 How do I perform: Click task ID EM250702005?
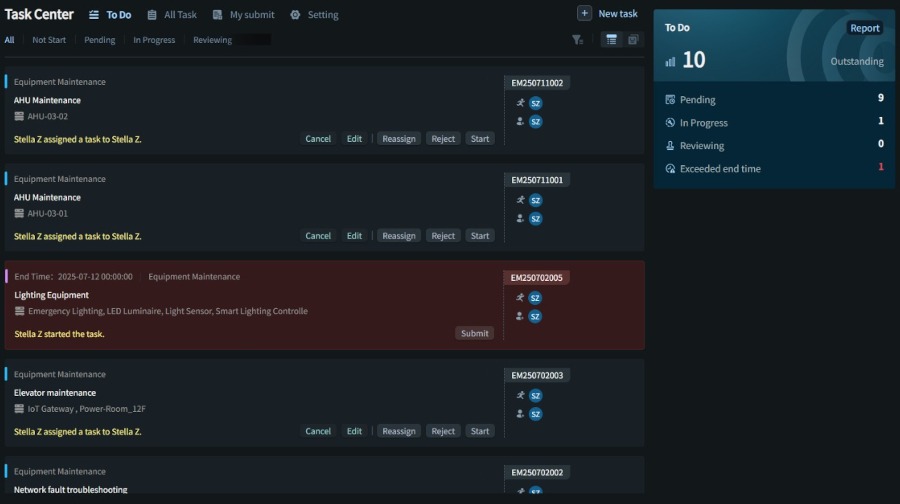pyautogui.click(x=537, y=278)
